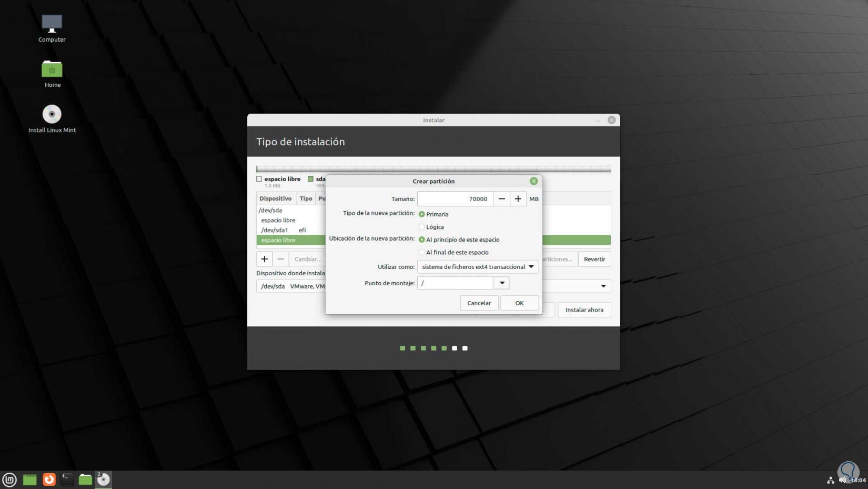The height and width of the screenshot is (489, 868).
Task: Expand the Punto de montaje dropdown arrow
Action: 502,283
